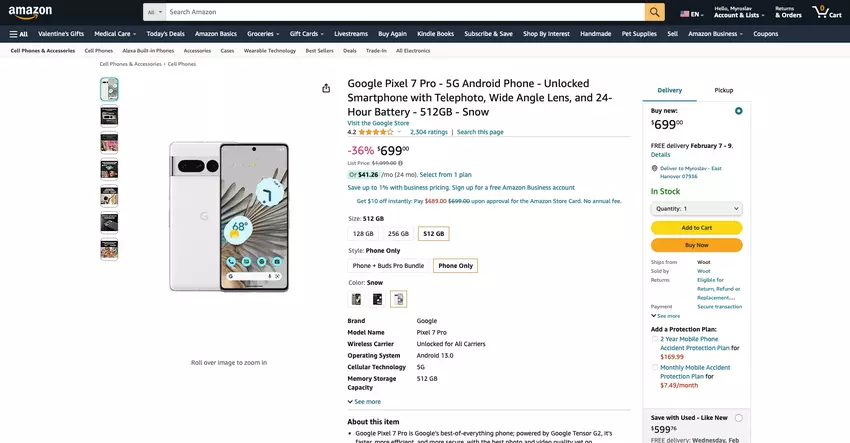Screen dimensions: 850x443
Task: Open the All hamburger menu
Action: pyautogui.click(x=18, y=33)
